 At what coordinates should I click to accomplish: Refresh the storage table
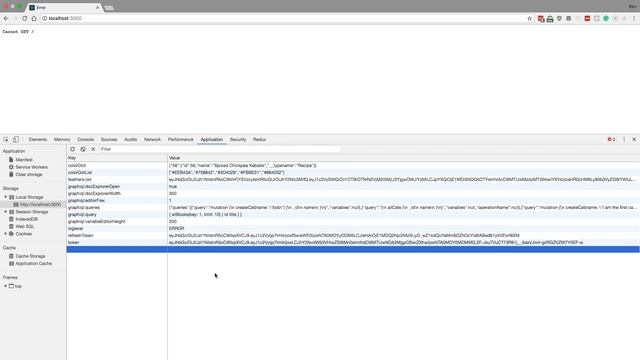(73, 149)
